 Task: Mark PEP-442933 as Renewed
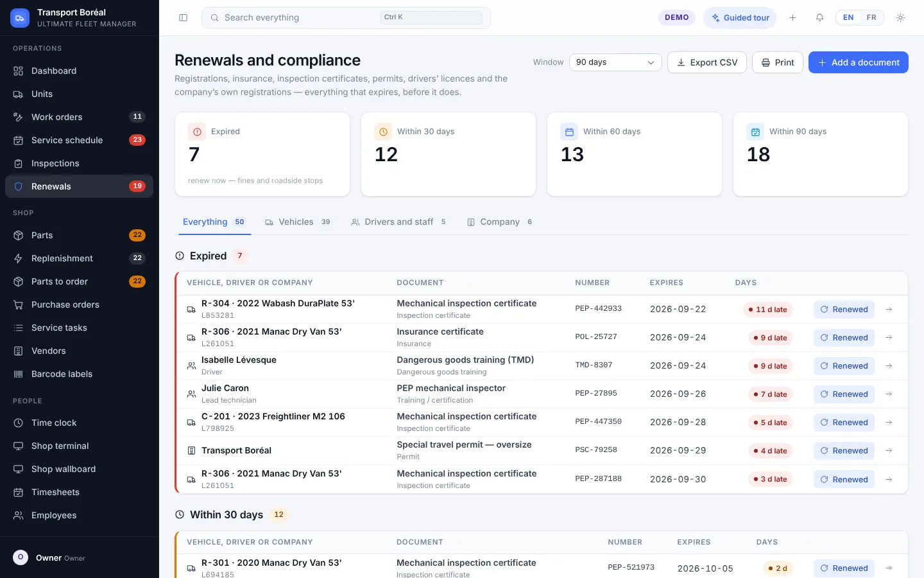click(x=844, y=310)
